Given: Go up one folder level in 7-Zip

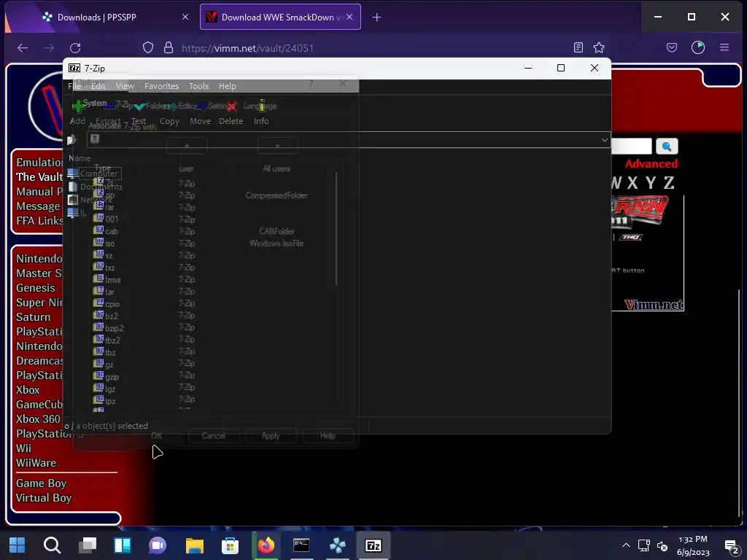Looking at the screenshot, I should pyautogui.click(x=72, y=139).
